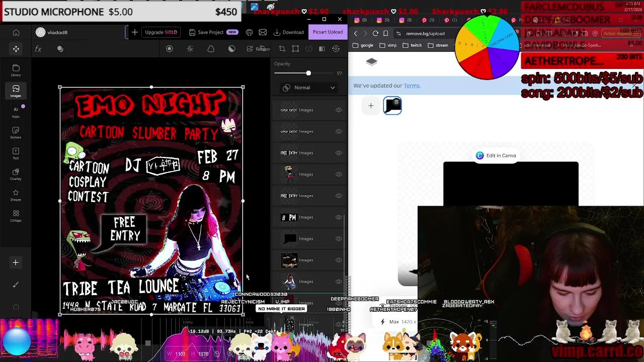Click the mirror split tool icon
The image size is (644, 362).
(322, 49)
